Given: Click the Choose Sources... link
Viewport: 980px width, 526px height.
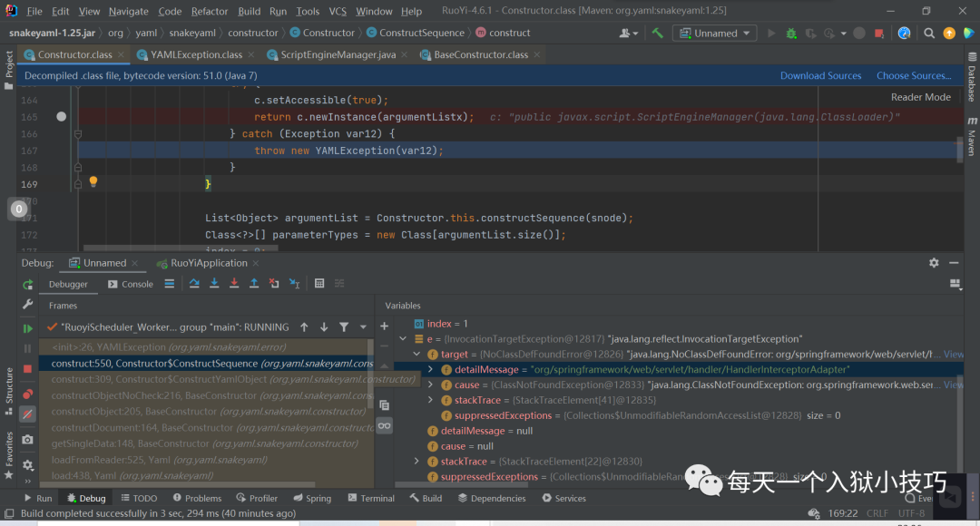Looking at the screenshot, I should pos(914,75).
